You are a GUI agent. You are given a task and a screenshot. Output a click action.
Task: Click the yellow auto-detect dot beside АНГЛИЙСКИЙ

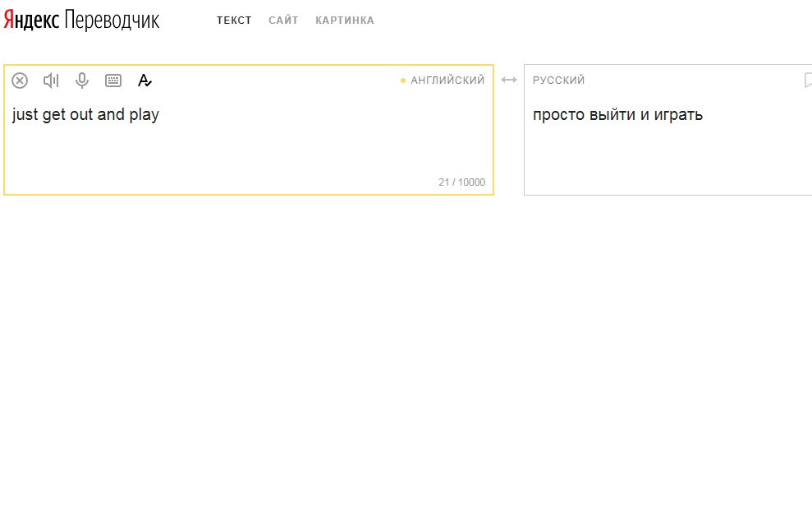tap(403, 81)
